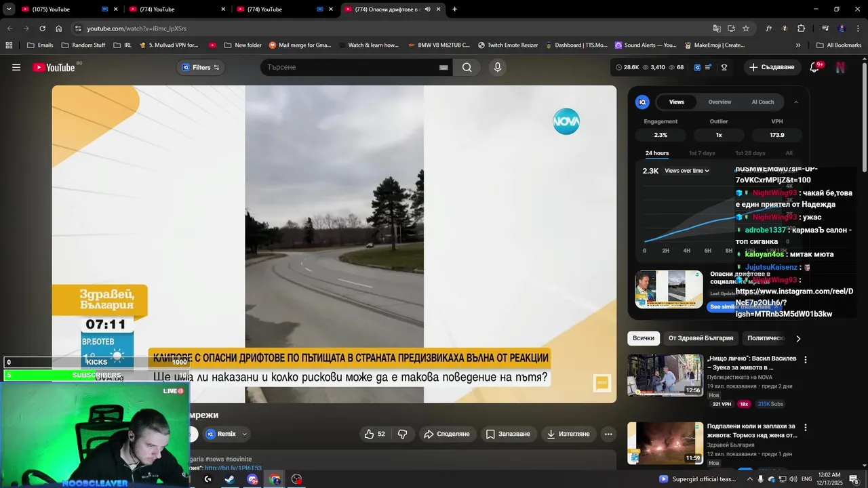Open options for 'Подпалени коли' video
Image resolution: width=868 pixels, height=488 pixels.
(x=806, y=428)
